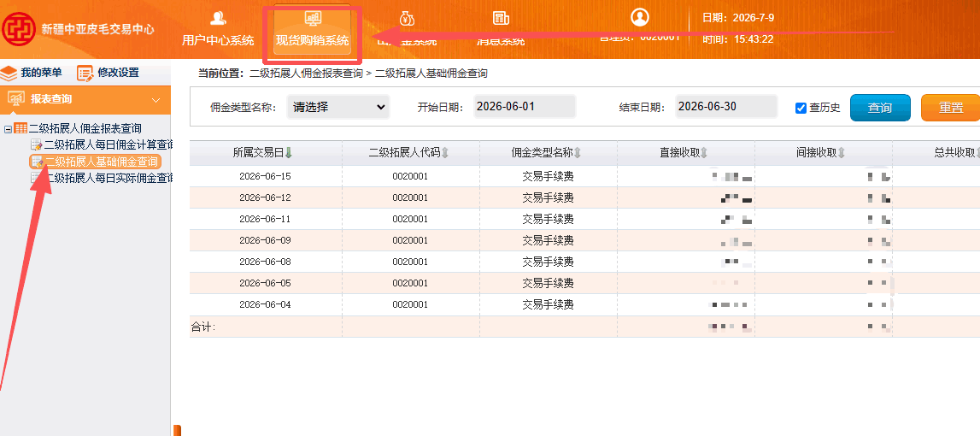Click the 开始日期 field
Viewport: 980px width, 436px height.
(x=524, y=106)
